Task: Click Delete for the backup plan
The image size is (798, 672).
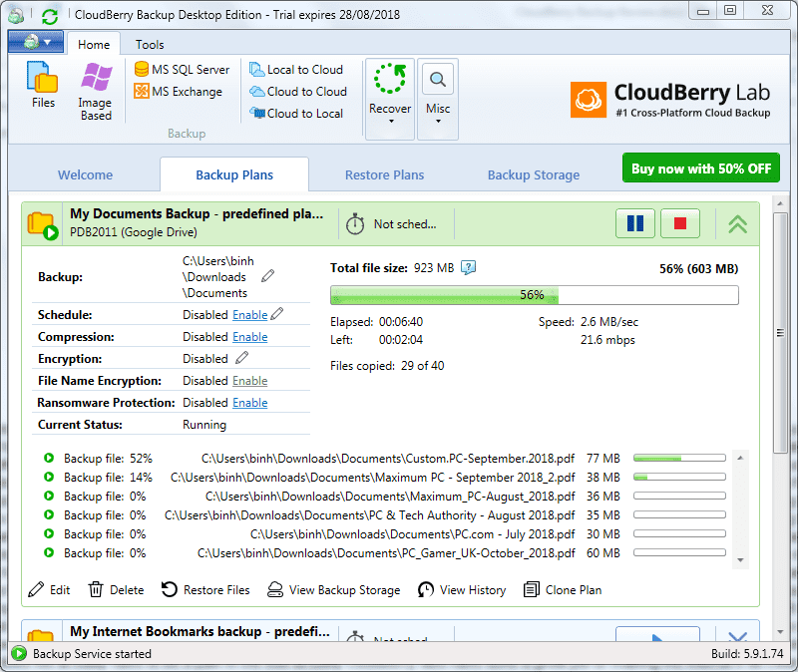Action: click(116, 590)
